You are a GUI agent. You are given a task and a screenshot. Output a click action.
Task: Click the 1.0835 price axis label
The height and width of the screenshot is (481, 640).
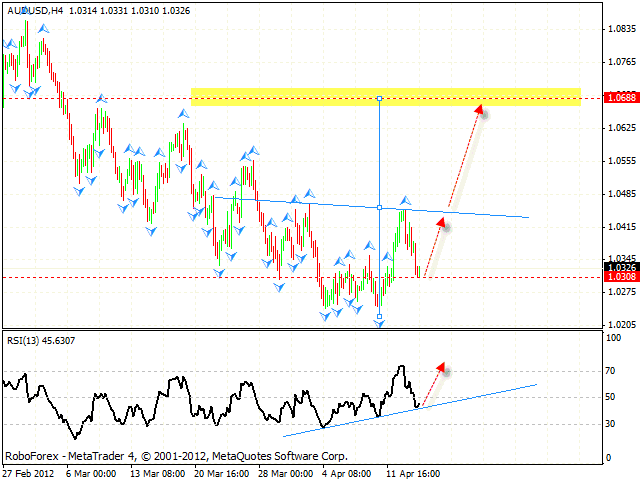coord(621,30)
